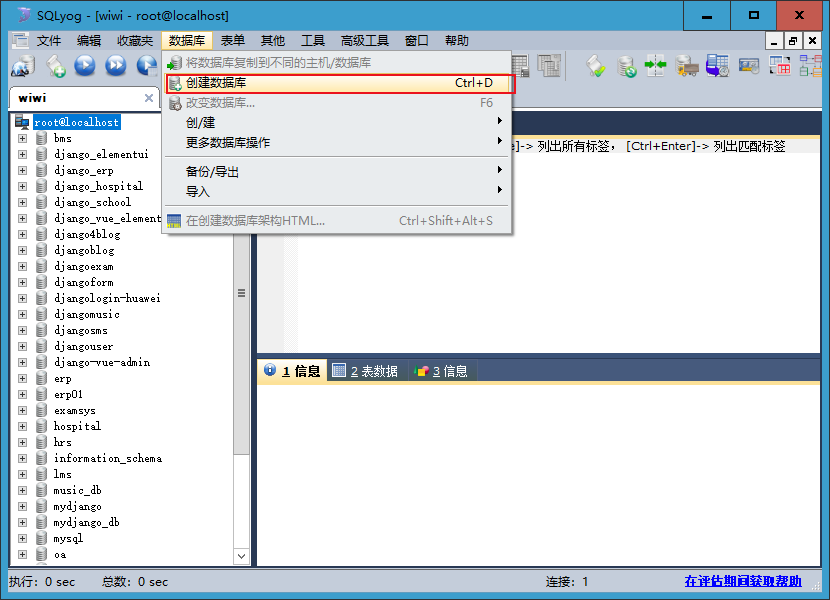Open the 其他 menu
Viewport: 830px width, 600px height.
273,41
